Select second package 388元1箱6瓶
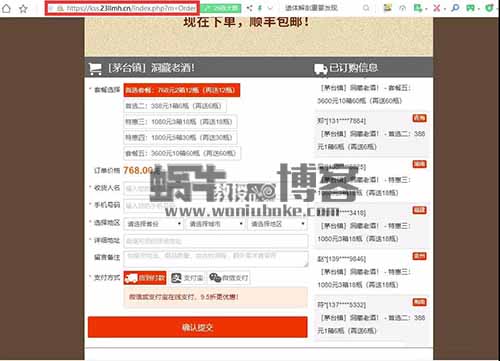This screenshot has width=500, height=361. tap(175, 106)
